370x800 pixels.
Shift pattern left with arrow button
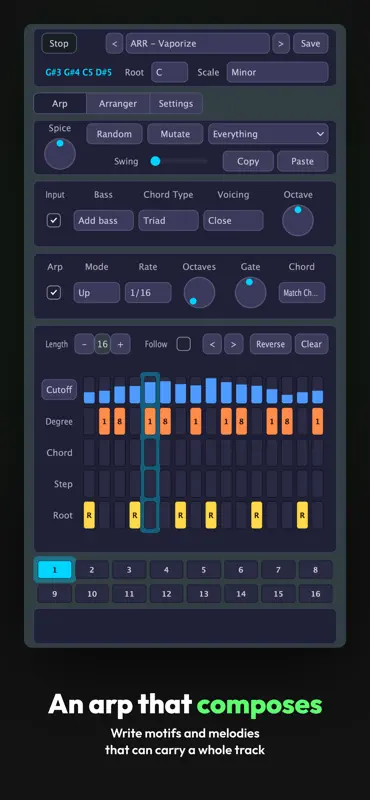point(212,344)
